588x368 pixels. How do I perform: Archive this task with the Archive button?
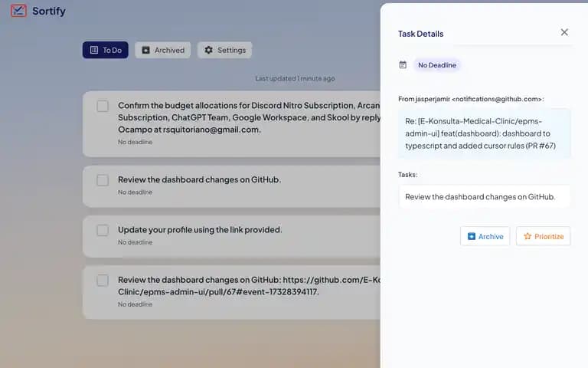[x=485, y=236]
